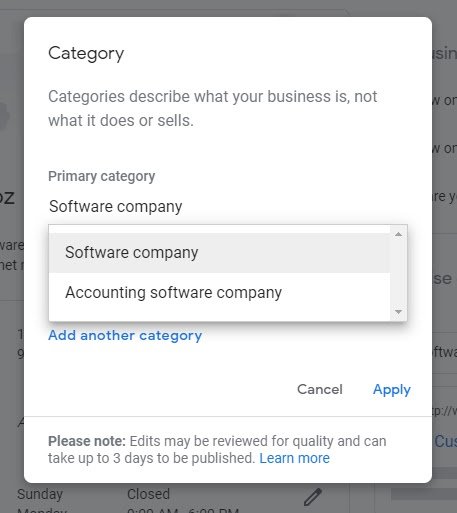
Task: Click the 'Add another category' link
Action: click(125, 335)
